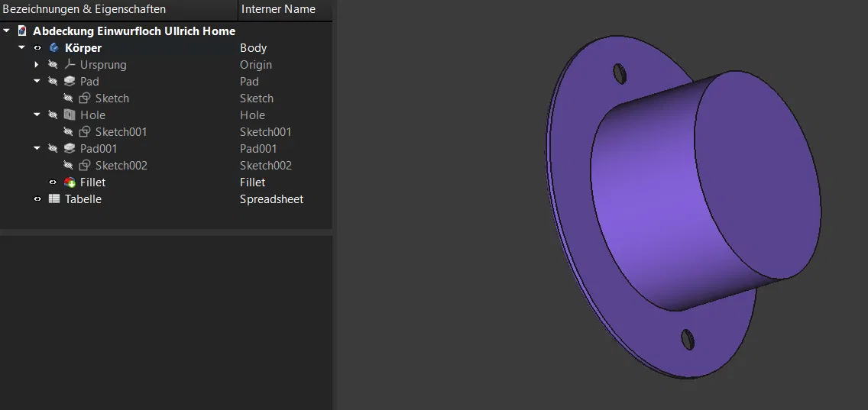Screen dimensions: 868x410
Task: Click the Pad001 feature icon
Action: click(70, 149)
